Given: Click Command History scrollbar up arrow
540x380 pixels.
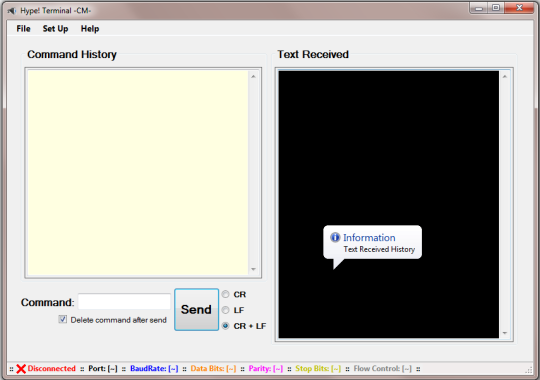Looking at the screenshot, I should pos(253,76).
